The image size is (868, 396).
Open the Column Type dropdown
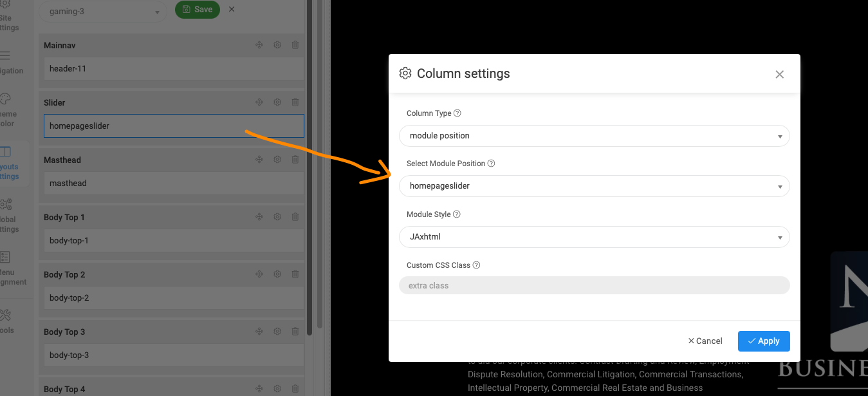594,136
